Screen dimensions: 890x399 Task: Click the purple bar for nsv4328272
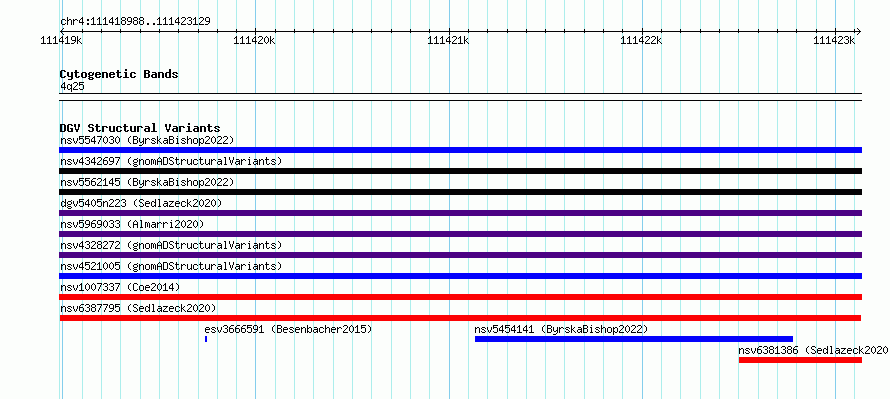[x=461, y=255]
